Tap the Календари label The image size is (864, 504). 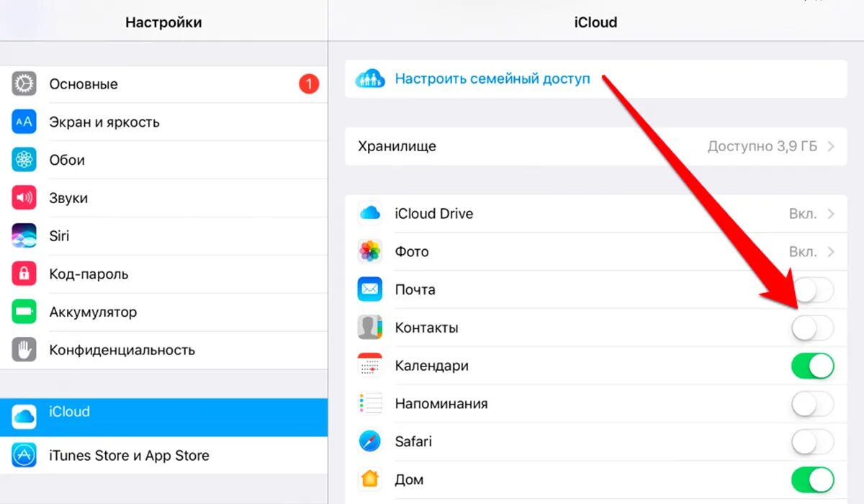click(432, 366)
